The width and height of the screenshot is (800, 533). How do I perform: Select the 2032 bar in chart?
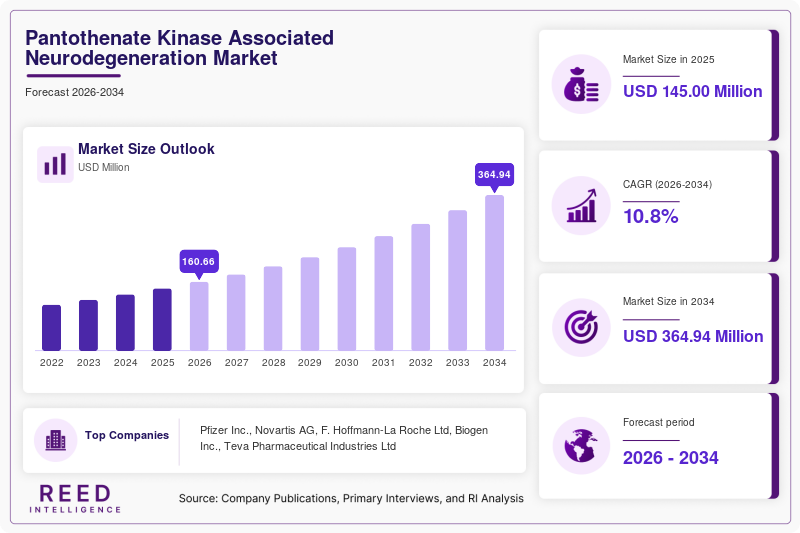[x=420, y=287]
